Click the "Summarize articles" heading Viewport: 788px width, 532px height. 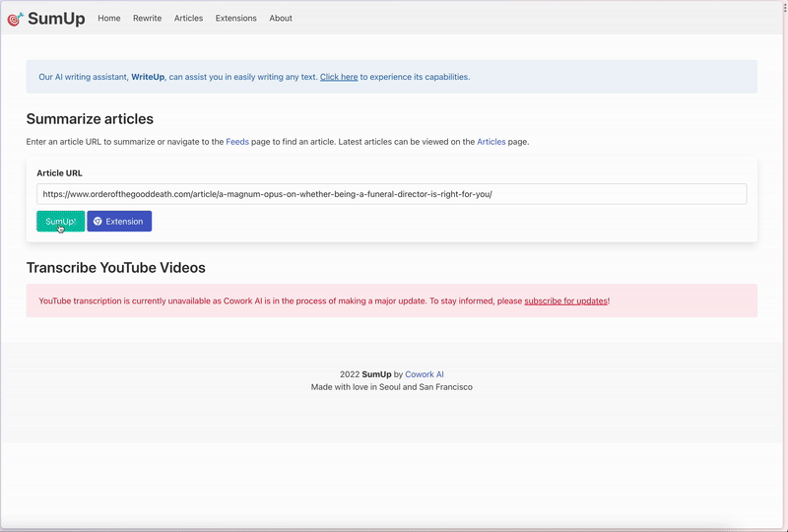click(x=90, y=119)
